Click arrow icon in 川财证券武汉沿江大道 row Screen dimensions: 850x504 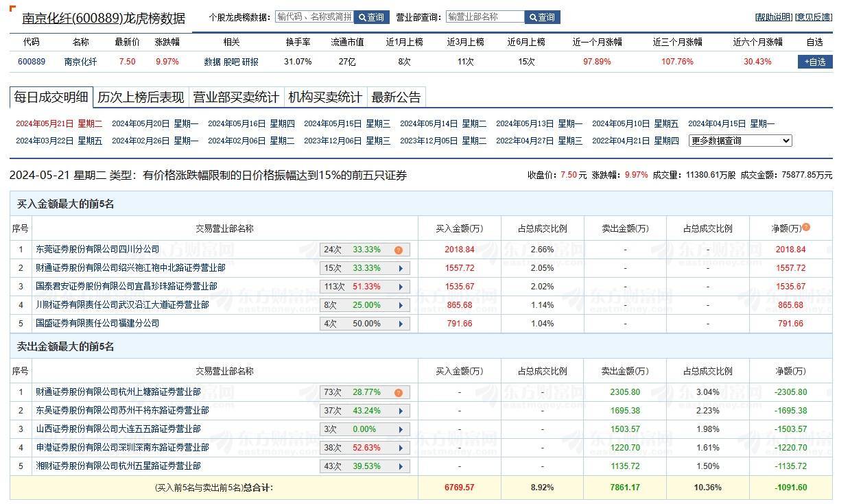coord(401,305)
